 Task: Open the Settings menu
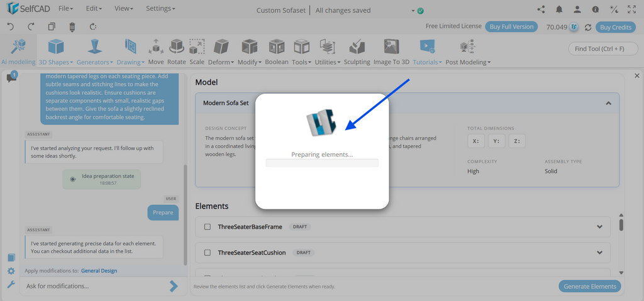click(160, 8)
